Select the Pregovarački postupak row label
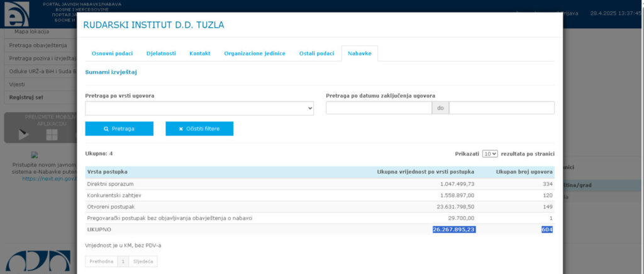 [170, 218]
